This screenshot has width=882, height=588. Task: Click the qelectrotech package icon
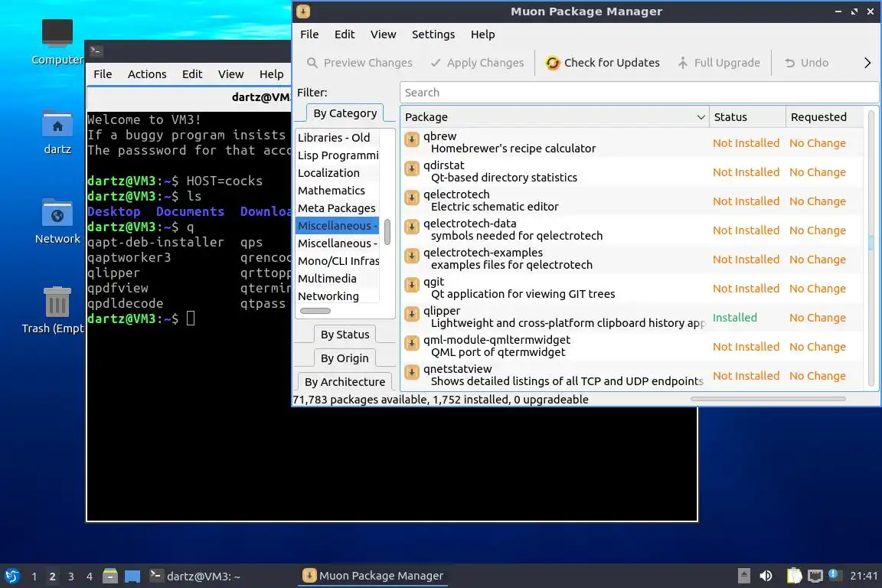point(412,198)
